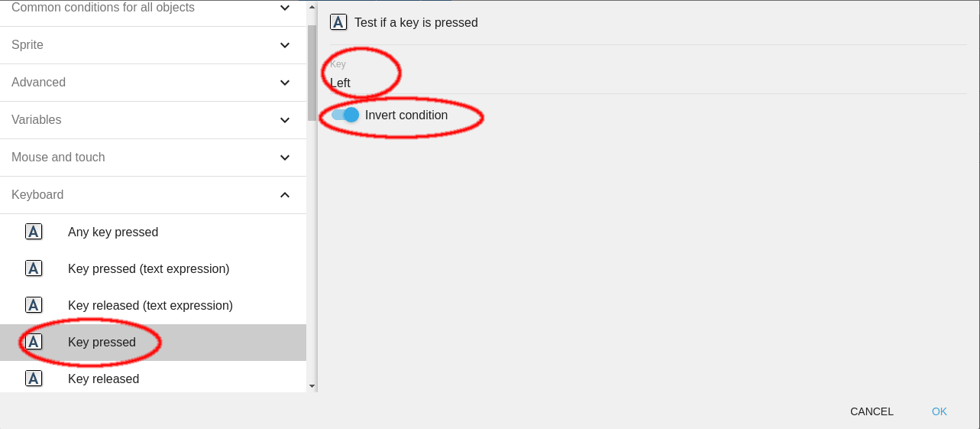The width and height of the screenshot is (980, 429).
Task: Open the Mouse and touch category
Action: 285,158
